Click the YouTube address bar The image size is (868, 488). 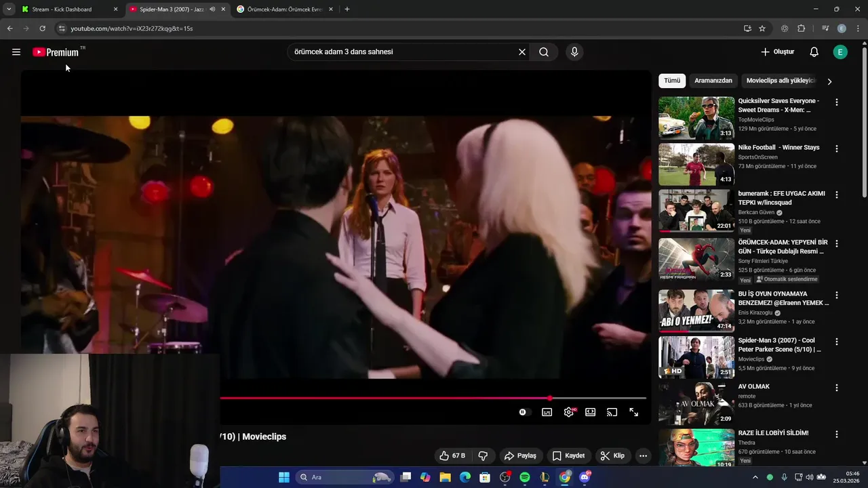click(x=400, y=28)
